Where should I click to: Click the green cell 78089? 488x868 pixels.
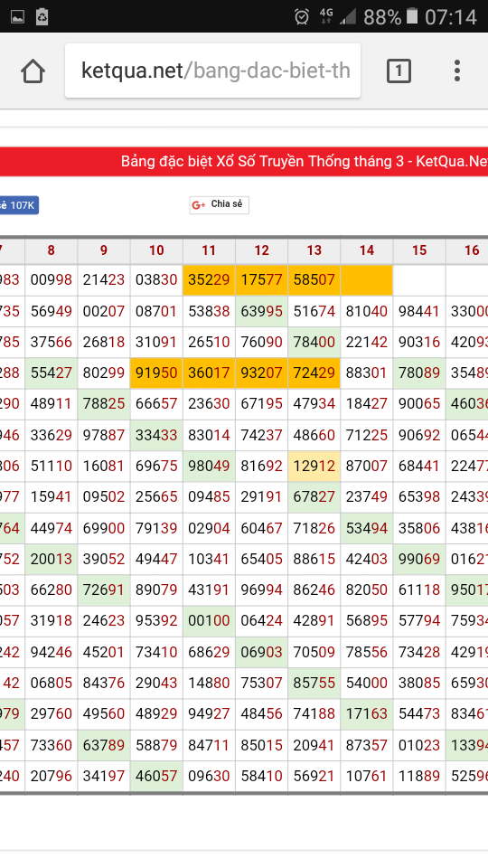point(418,373)
